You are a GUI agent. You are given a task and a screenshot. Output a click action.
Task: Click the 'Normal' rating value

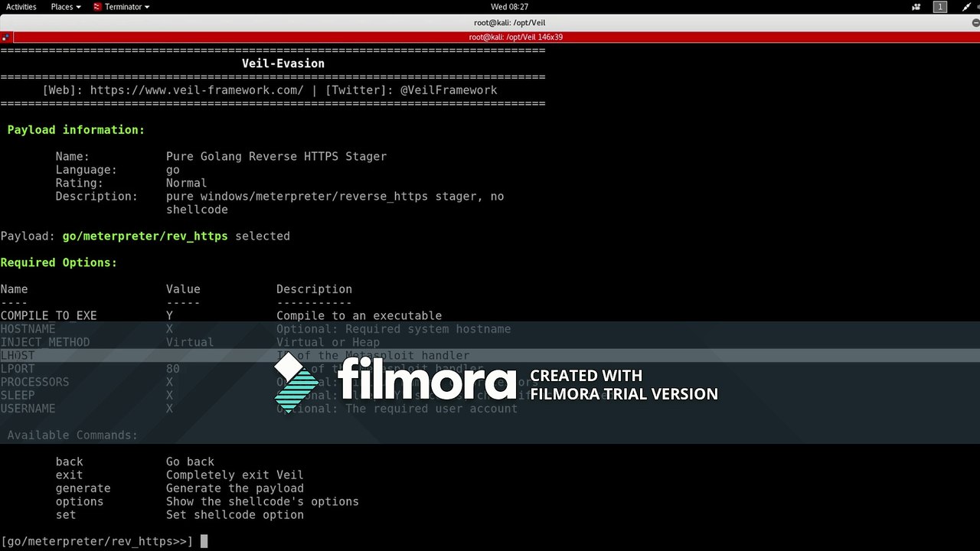[187, 183]
